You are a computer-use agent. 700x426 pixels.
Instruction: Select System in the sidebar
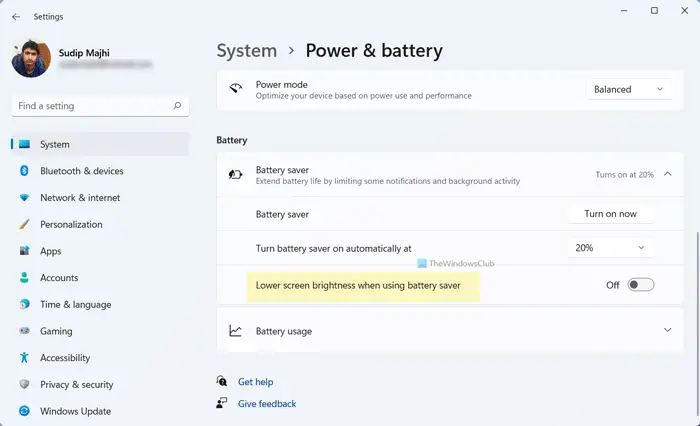[100, 144]
